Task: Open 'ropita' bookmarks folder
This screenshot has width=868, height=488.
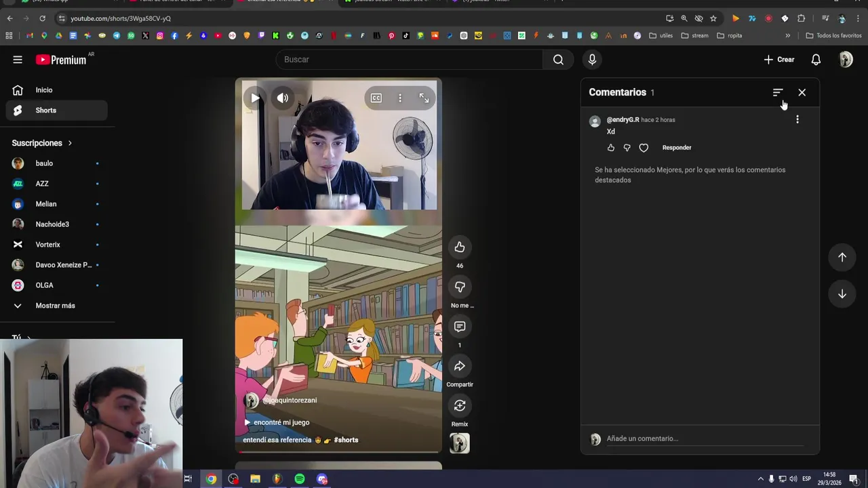Action: (x=730, y=35)
